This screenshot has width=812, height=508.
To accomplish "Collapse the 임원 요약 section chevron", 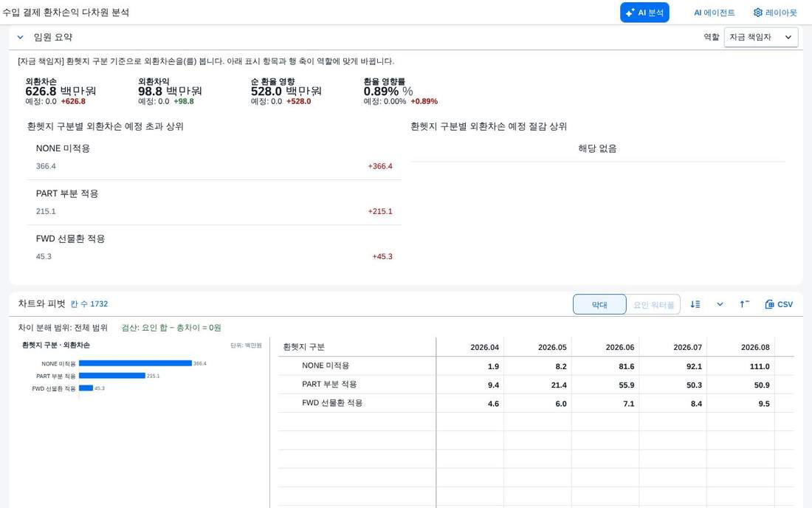I will (x=20, y=37).
